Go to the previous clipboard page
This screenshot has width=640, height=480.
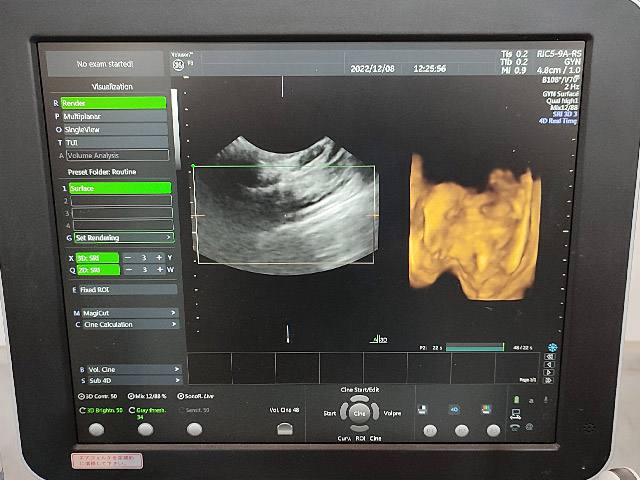(x=549, y=364)
